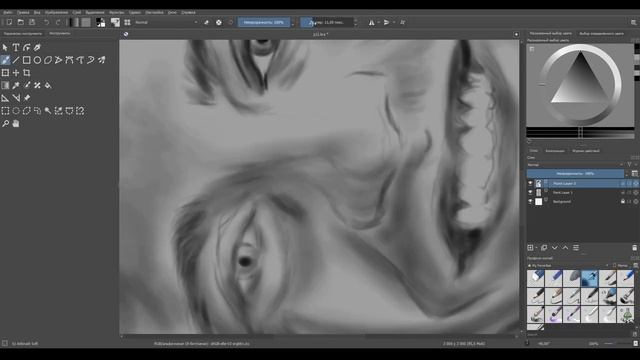Viewport: 640px width, 360px height.
Task: Select the Dynamic Brush tool
Action: pos(91,60)
